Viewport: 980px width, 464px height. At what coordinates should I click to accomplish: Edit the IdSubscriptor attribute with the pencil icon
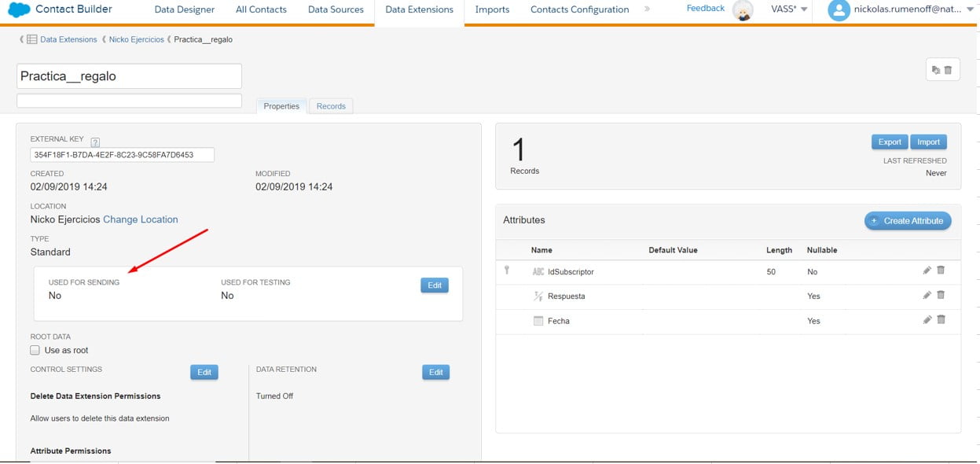(x=927, y=271)
